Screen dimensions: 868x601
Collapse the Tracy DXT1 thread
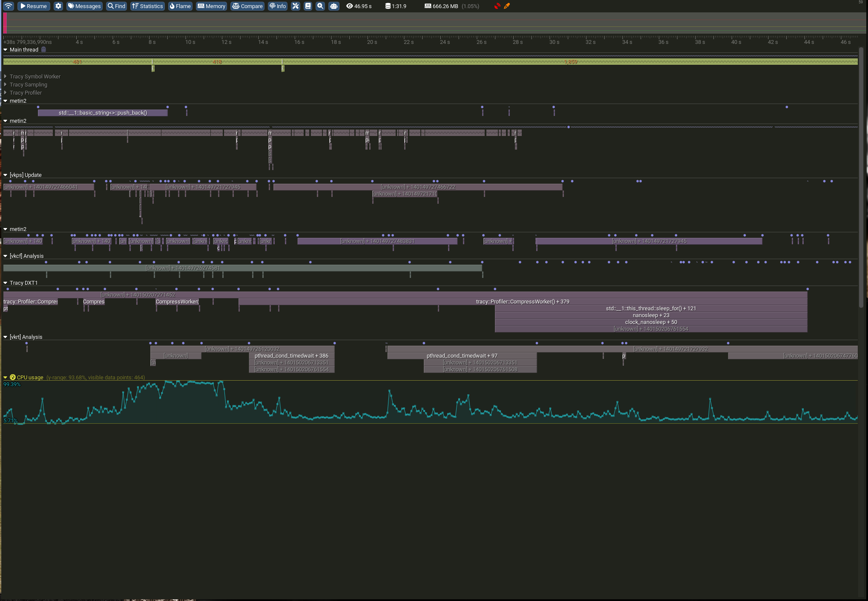point(6,283)
